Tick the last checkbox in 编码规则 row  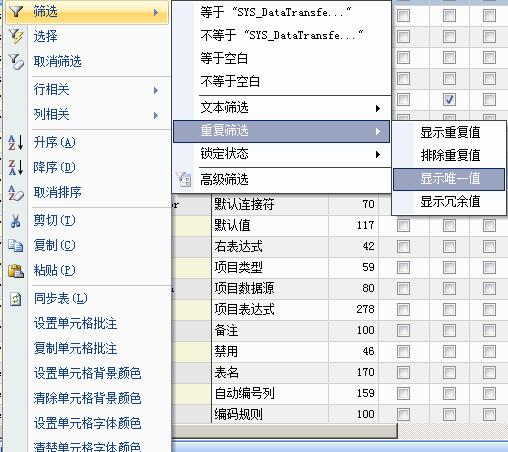(489, 414)
